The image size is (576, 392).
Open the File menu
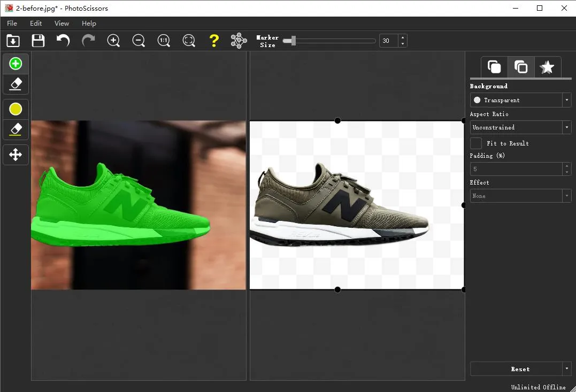(x=12, y=24)
